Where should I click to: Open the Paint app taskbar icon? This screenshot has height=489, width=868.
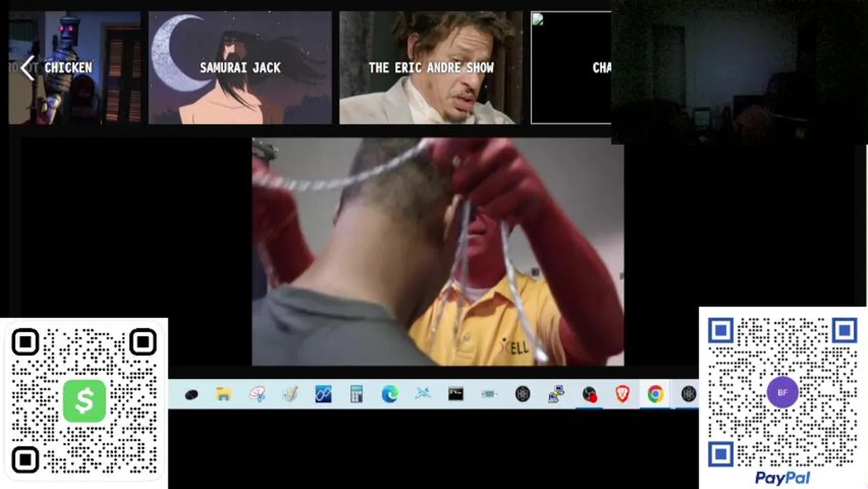tap(291, 394)
